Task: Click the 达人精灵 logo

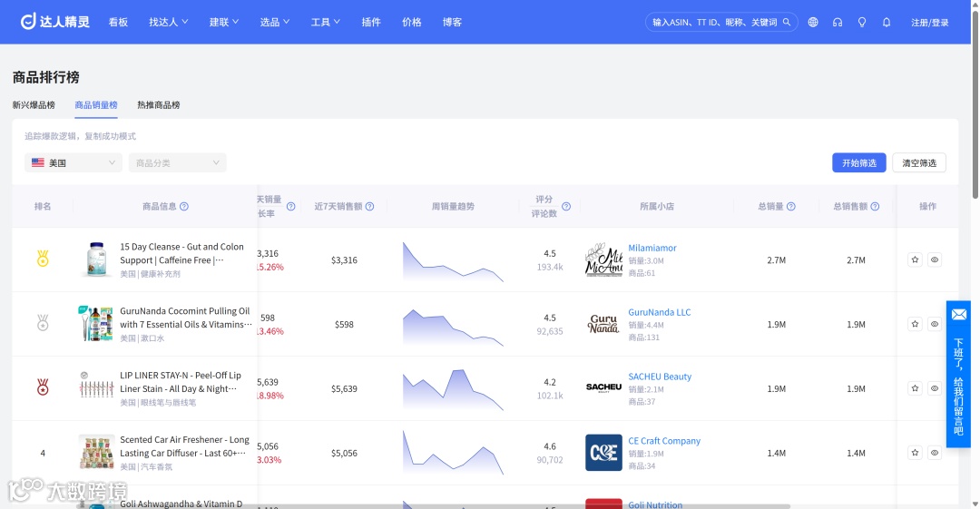Action: (55, 22)
